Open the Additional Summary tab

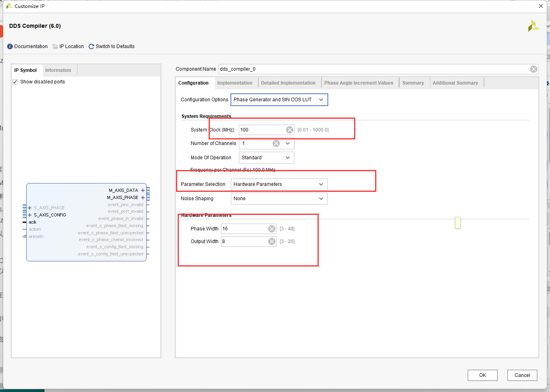(455, 83)
